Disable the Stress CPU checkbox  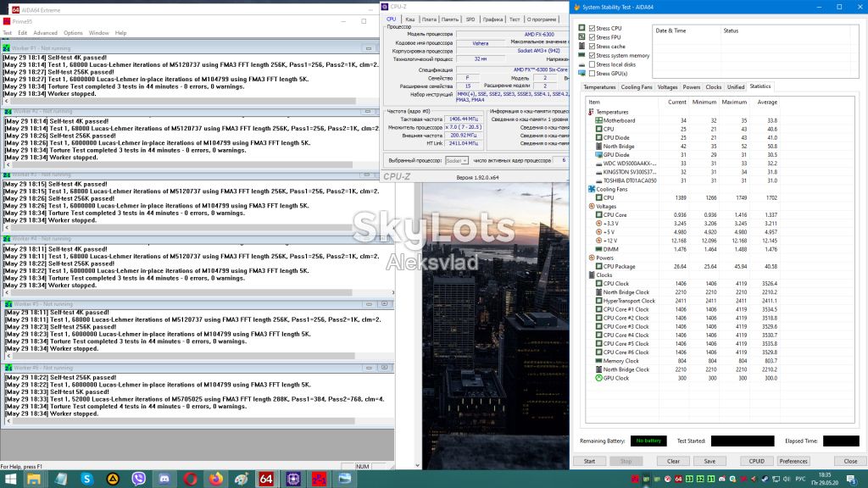[593, 28]
